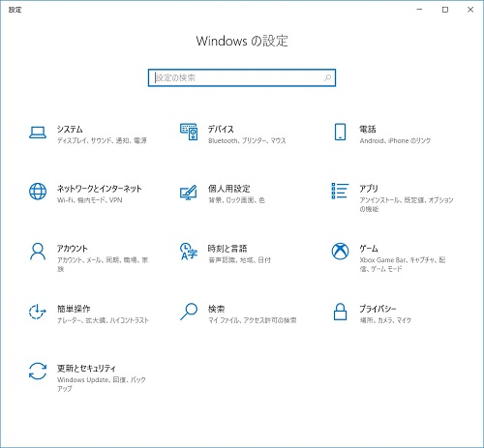Click the 電話 phone icon
The image size is (484, 448).
pyautogui.click(x=340, y=132)
